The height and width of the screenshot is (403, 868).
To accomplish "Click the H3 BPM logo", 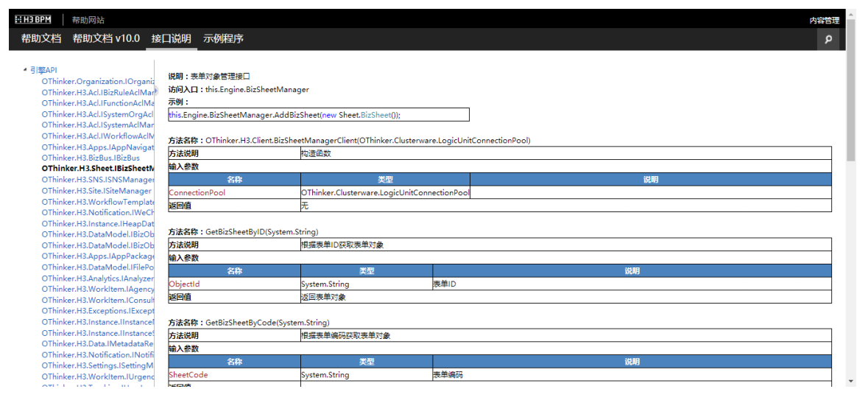I will [33, 20].
